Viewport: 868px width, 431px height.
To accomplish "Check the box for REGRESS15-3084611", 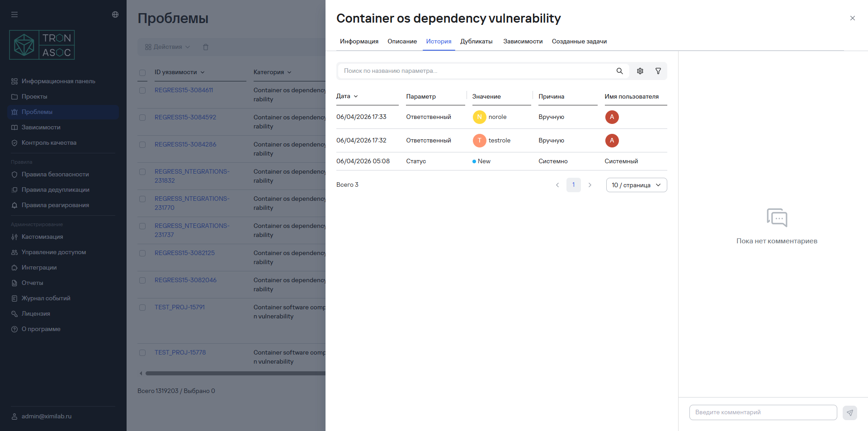I will click(x=142, y=90).
